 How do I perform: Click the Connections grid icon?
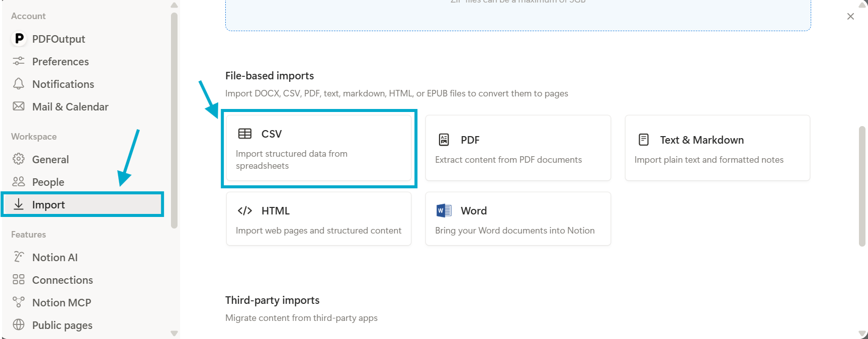click(19, 280)
